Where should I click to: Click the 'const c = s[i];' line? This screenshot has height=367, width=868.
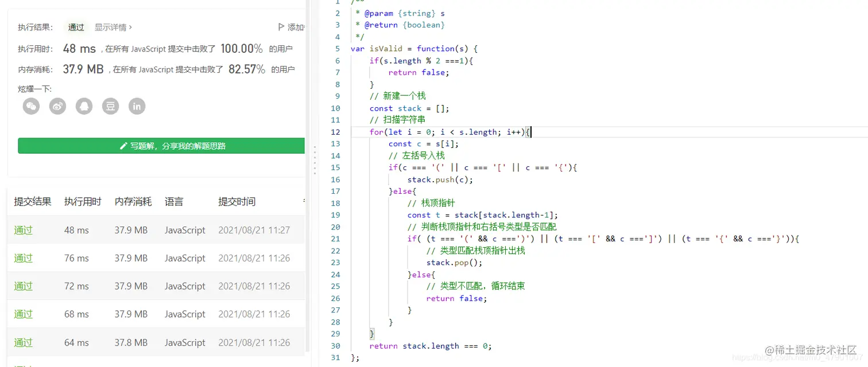pyautogui.click(x=424, y=144)
